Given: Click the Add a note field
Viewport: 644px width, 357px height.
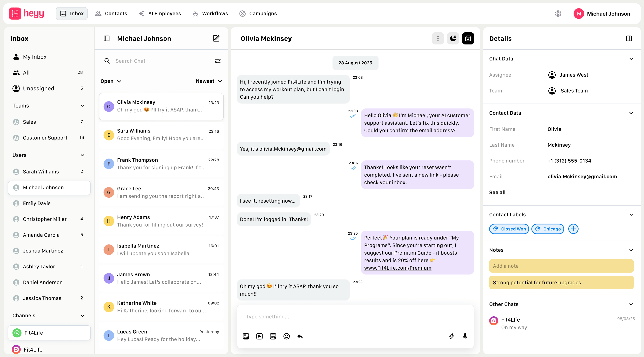Looking at the screenshot, I should [x=561, y=266].
